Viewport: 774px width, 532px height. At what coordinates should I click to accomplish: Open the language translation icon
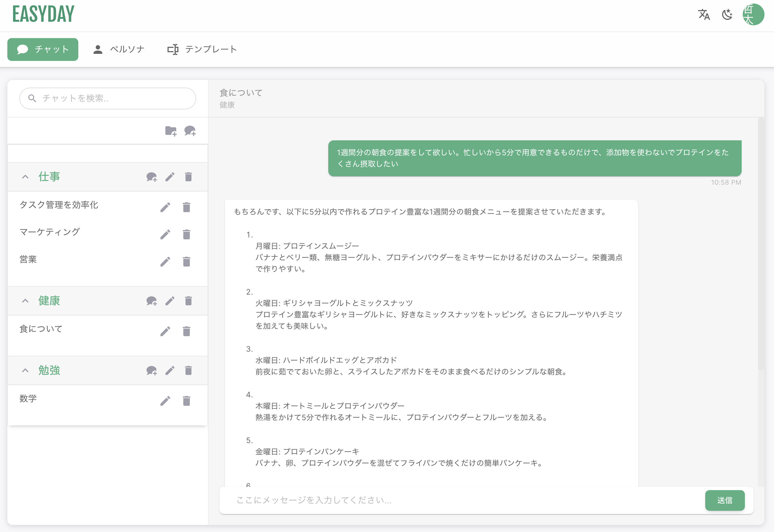[704, 15]
